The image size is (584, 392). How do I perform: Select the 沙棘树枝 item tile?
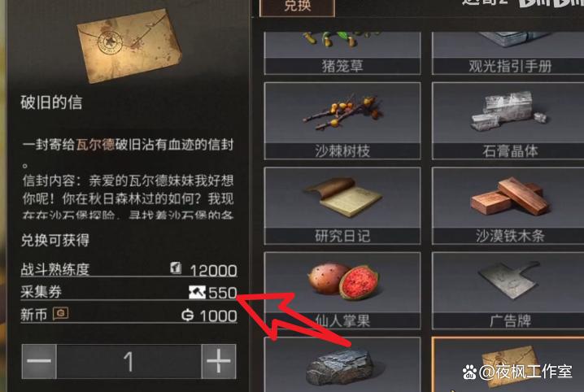[x=342, y=121]
